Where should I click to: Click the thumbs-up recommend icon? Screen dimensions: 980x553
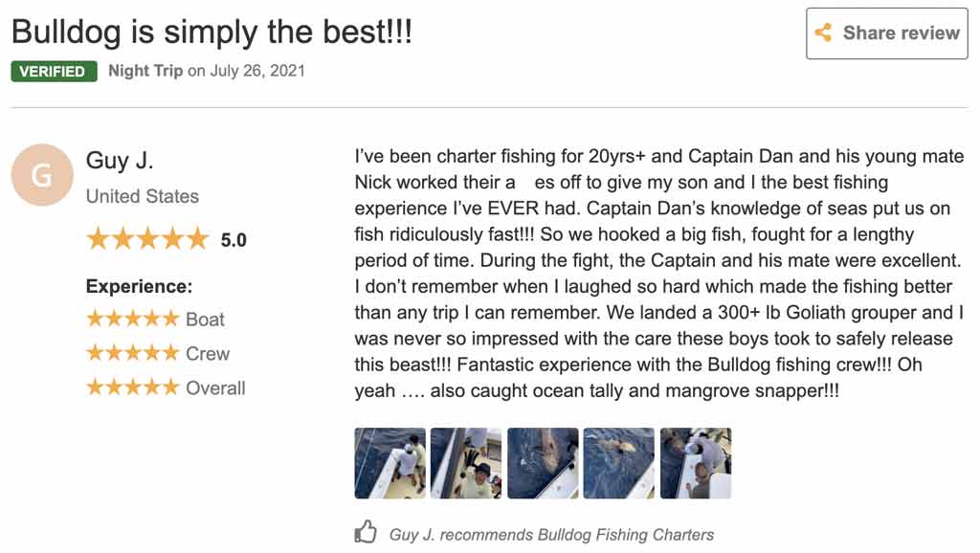click(x=366, y=533)
